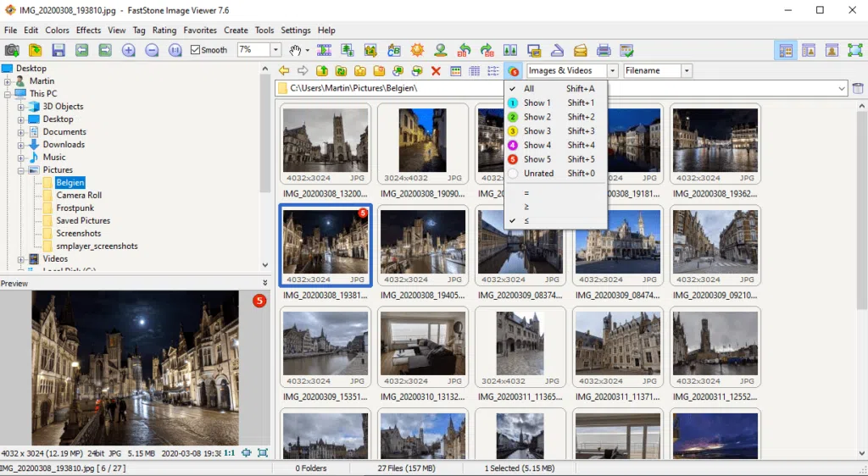Toggle the Smooth checkbox
This screenshot has width=868, height=476.
point(196,50)
